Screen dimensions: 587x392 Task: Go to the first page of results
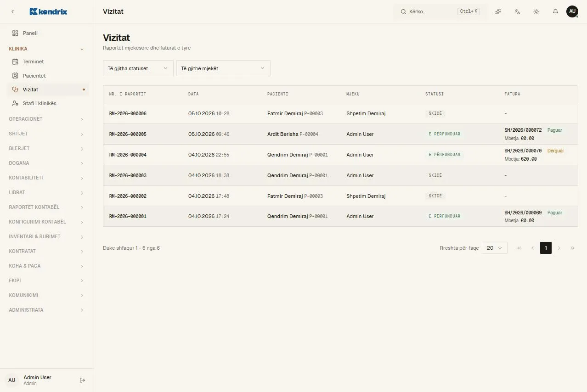click(519, 248)
